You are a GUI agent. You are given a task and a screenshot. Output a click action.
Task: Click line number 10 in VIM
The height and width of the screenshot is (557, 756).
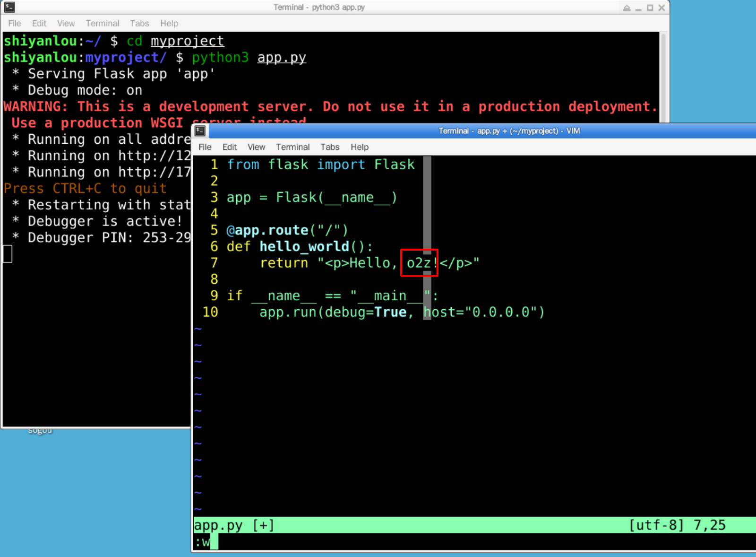click(210, 312)
